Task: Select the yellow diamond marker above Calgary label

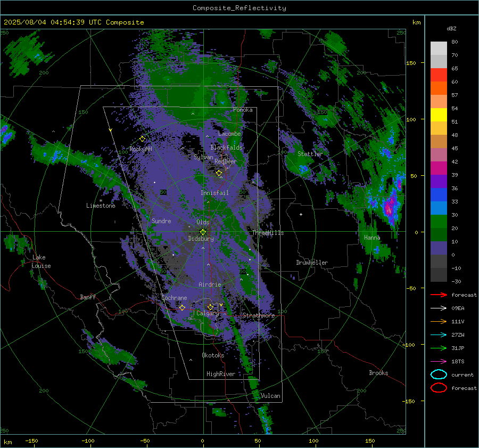Action: coord(210,307)
